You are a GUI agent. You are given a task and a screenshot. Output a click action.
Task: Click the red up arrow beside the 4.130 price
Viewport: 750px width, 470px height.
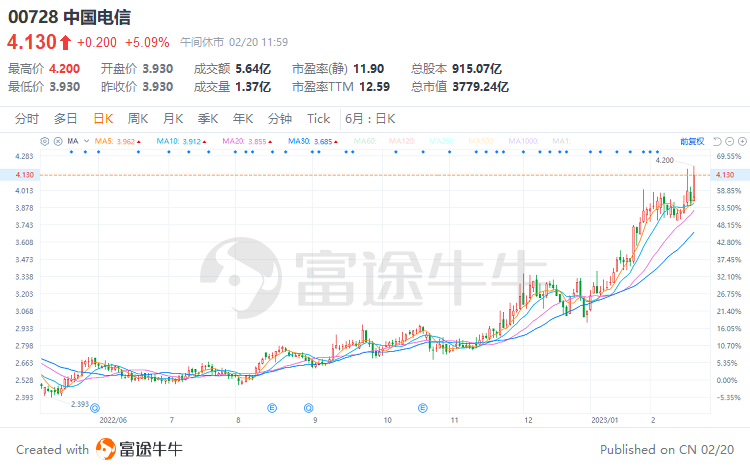click(66, 43)
